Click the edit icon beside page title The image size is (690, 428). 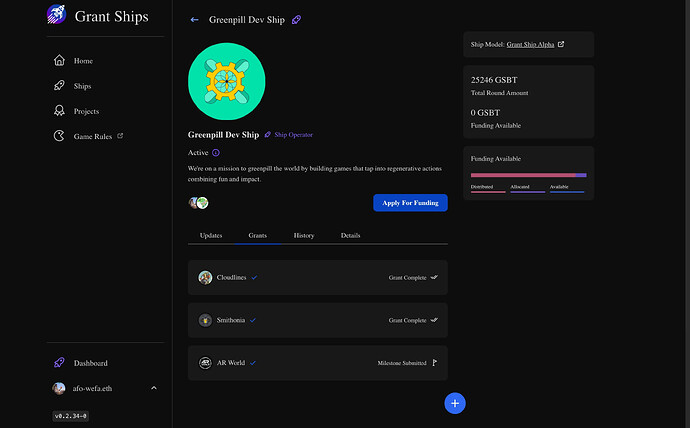297,20
